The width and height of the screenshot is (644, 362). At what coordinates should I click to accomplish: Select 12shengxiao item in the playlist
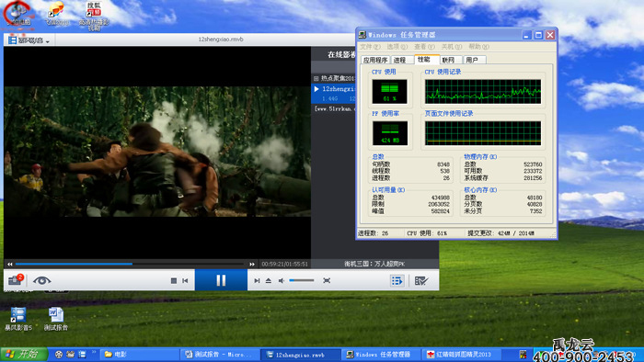pyautogui.click(x=334, y=94)
